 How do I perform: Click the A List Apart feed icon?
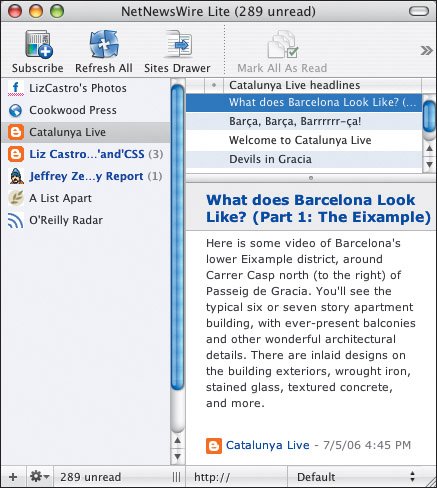(x=16, y=198)
